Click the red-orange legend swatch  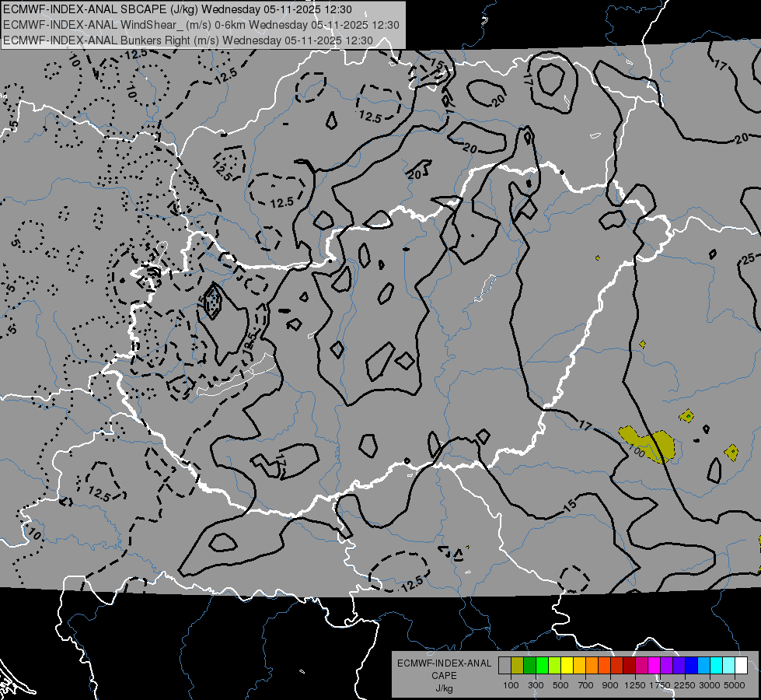click(604, 665)
